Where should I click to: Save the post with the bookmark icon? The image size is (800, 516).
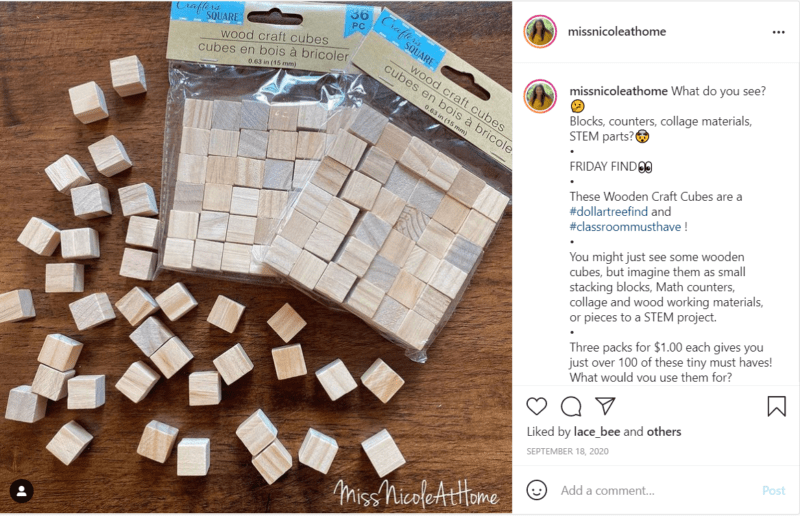[777, 406]
